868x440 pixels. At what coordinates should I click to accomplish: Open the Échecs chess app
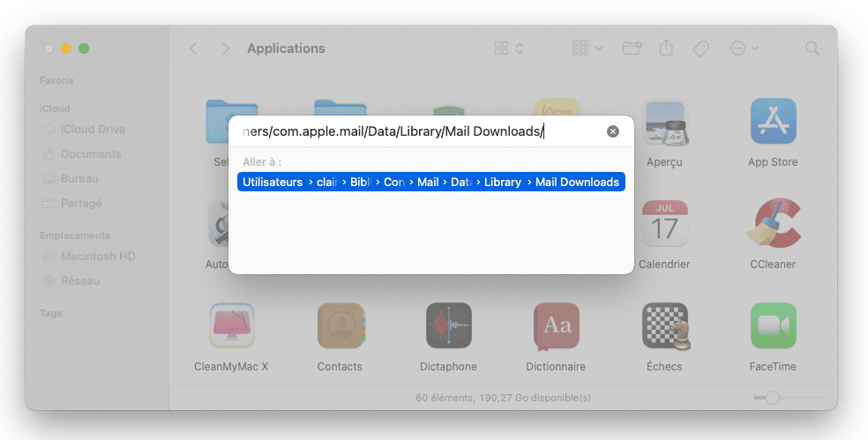pyautogui.click(x=665, y=326)
